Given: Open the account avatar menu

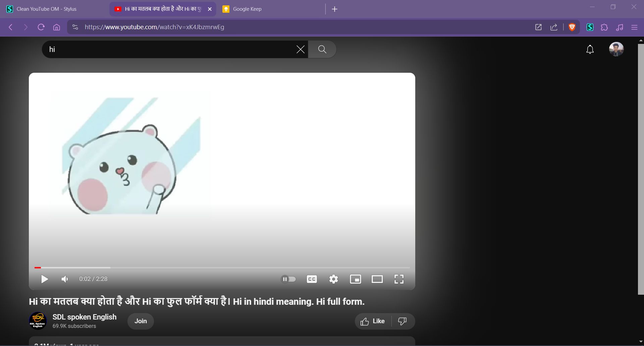Looking at the screenshot, I should coord(616,49).
